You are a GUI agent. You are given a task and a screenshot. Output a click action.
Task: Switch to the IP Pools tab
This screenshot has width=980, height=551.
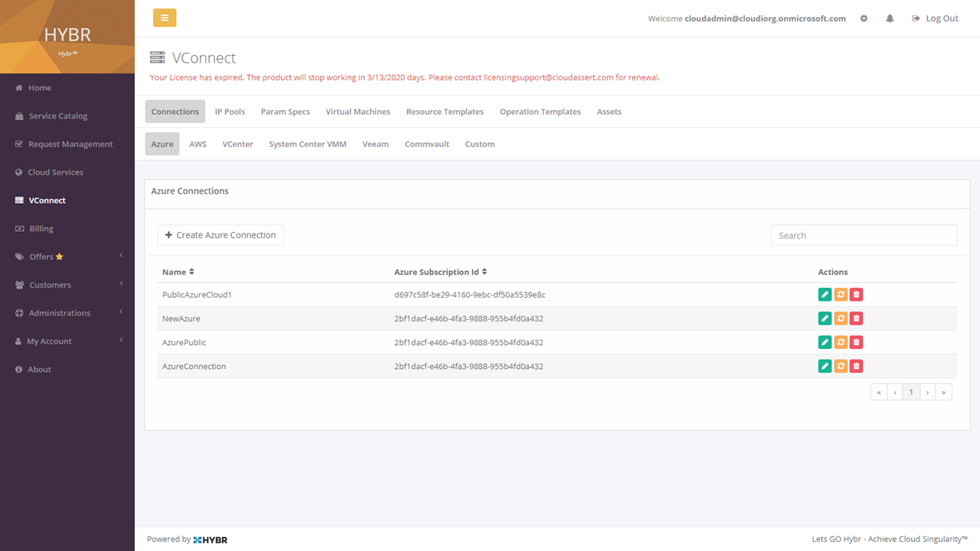(230, 112)
